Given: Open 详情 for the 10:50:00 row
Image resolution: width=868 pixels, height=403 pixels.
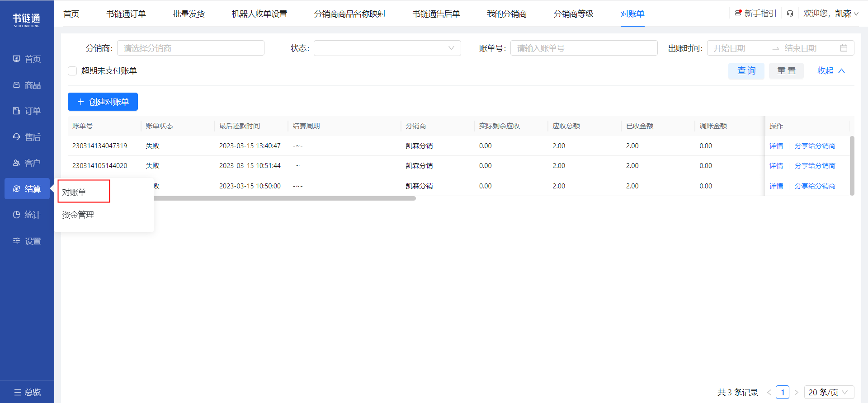Looking at the screenshot, I should (x=776, y=186).
